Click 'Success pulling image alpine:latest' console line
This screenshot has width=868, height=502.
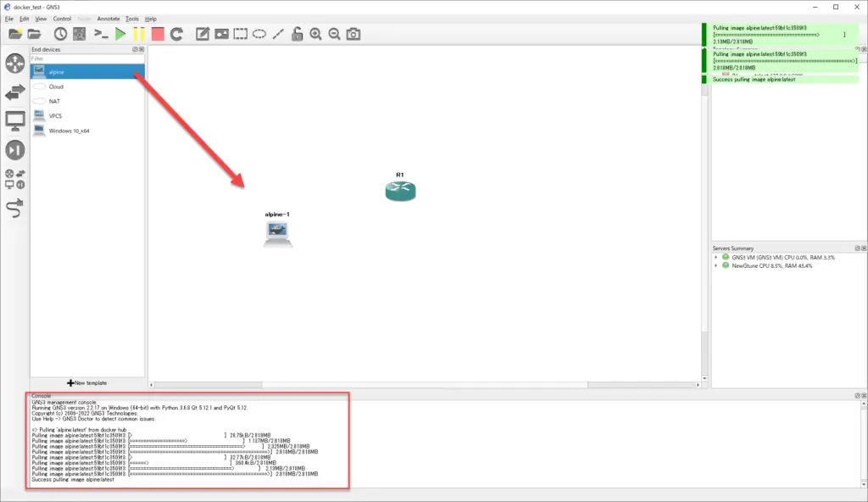[x=73, y=480]
